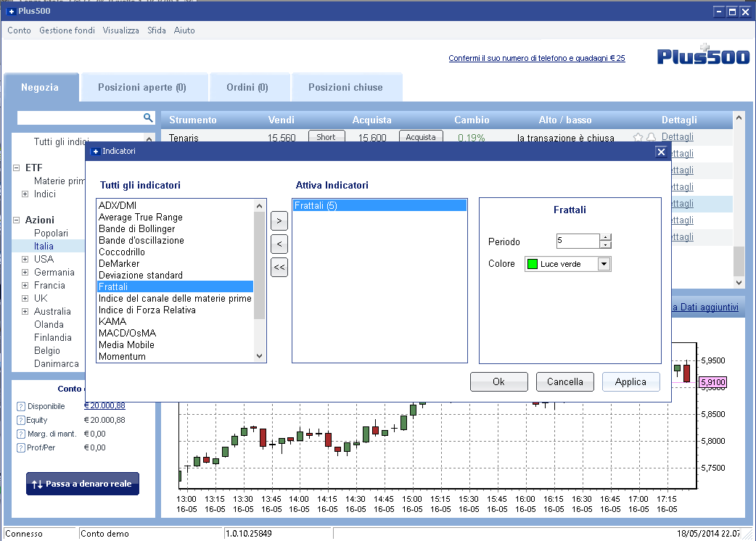
Task: Click the help icon beside Equity
Action: click(21, 420)
